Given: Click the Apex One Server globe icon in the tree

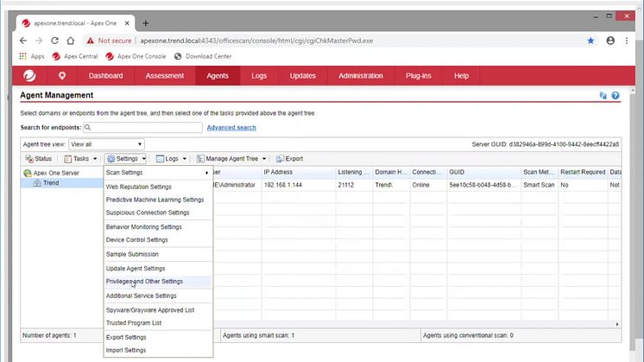Looking at the screenshot, I should tap(28, 173).
